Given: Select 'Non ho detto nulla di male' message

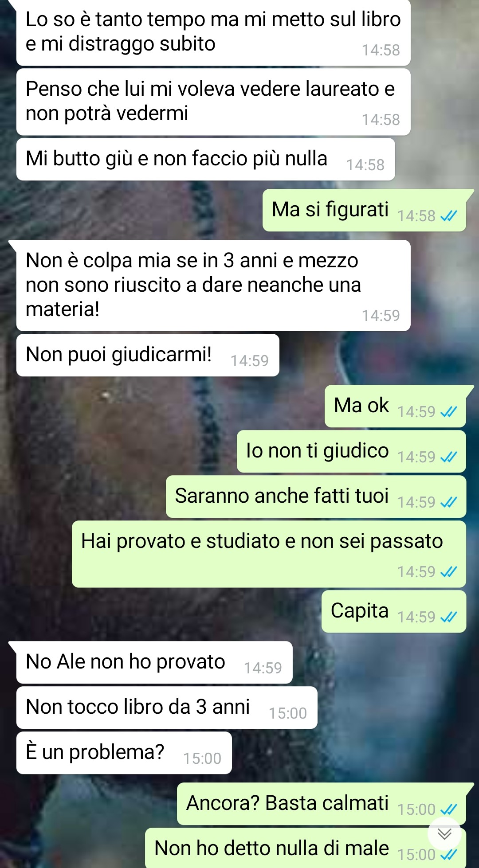Looking at the screenshot, I should 306,848.
